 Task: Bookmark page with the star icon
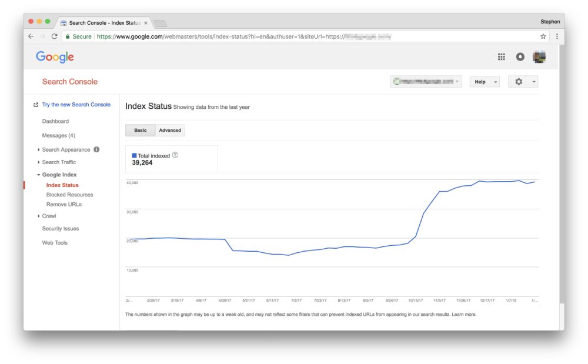[x=543, y=36]
